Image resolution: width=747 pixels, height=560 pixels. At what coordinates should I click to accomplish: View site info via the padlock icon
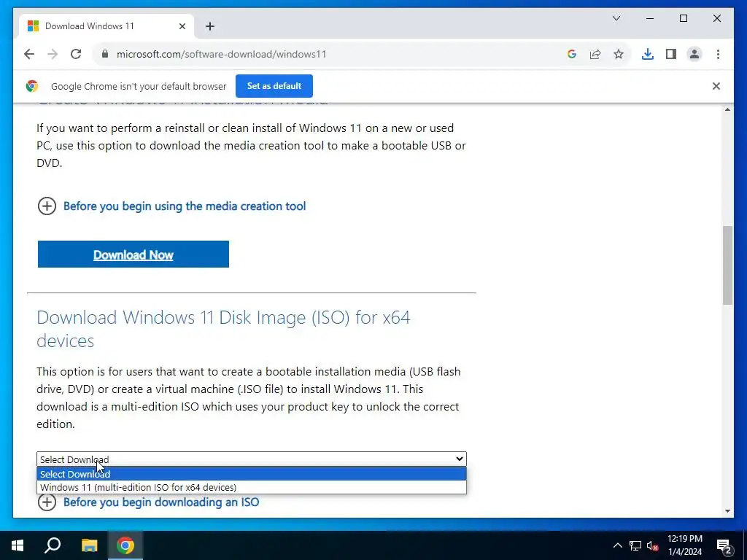(105, 54)
